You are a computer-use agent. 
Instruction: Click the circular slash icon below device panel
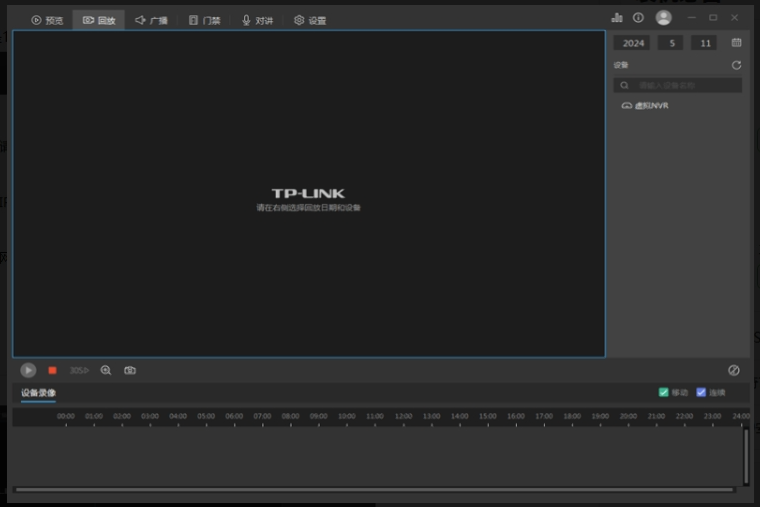coord(734,370)
